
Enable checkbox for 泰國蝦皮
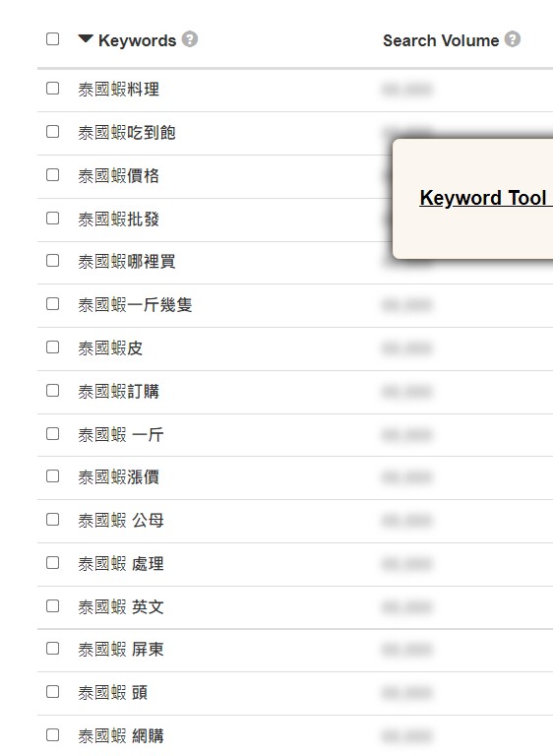tap(52, 347)
